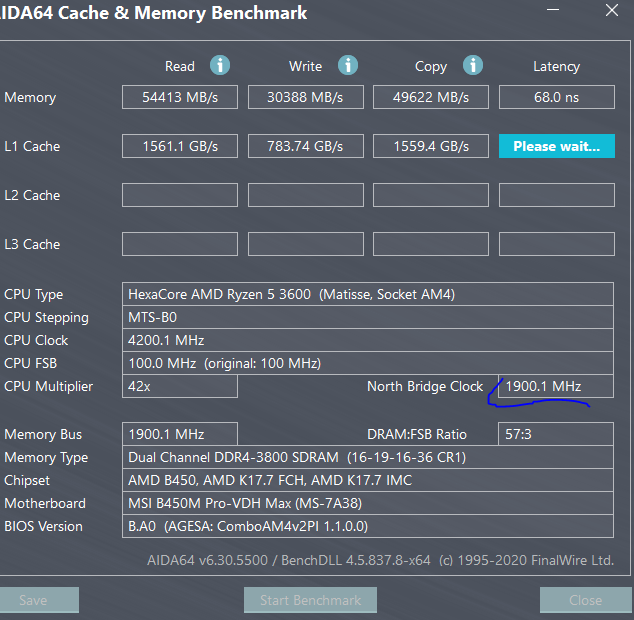Click the Latency column header label

point(557,66)
